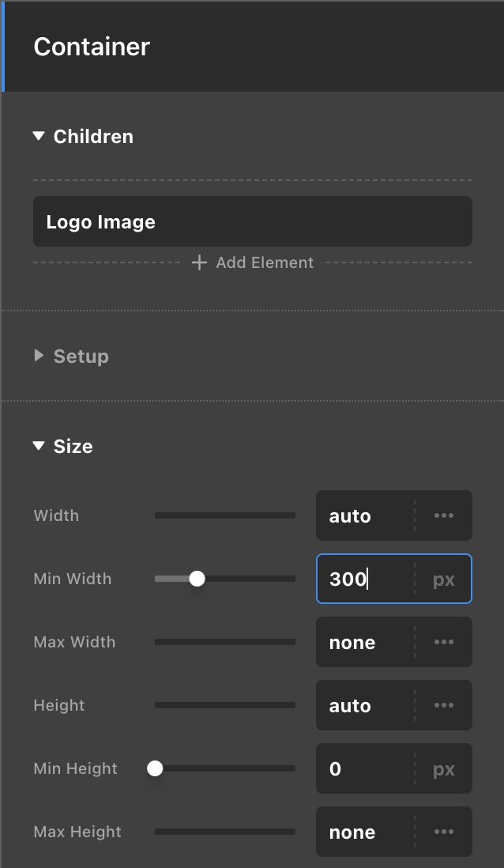This screenshot has height=868, width=504.
Task: Collapse the Size section triangle
Action: tap(38, 446)
